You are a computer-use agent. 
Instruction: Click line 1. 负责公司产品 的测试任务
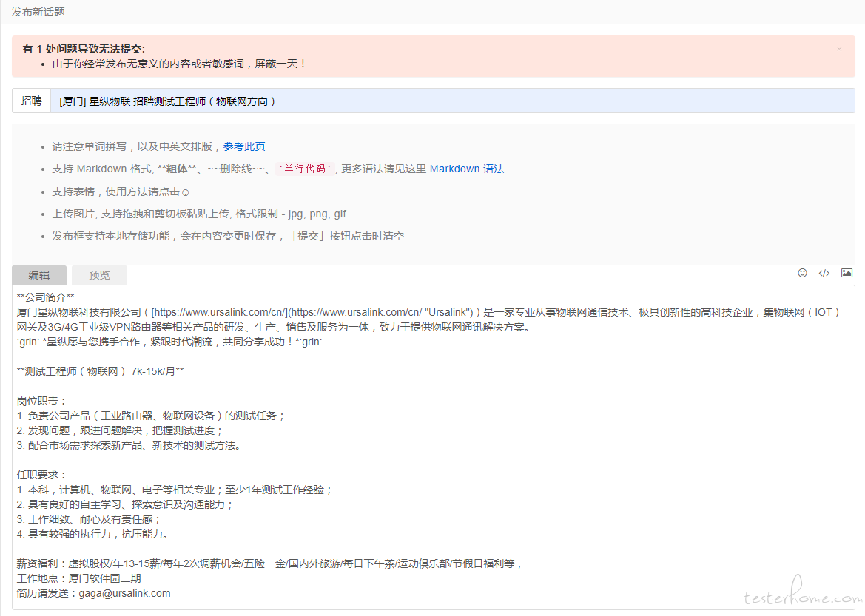point(151,416)
